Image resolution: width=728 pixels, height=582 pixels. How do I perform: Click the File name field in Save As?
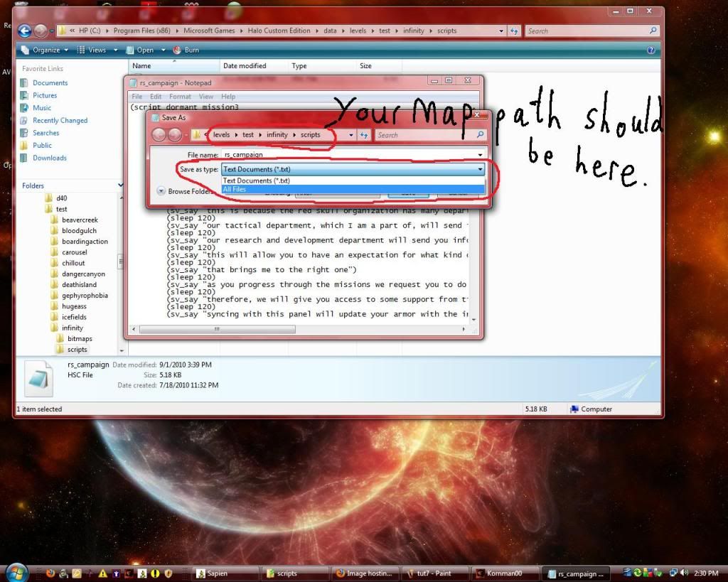pos(348,154)
